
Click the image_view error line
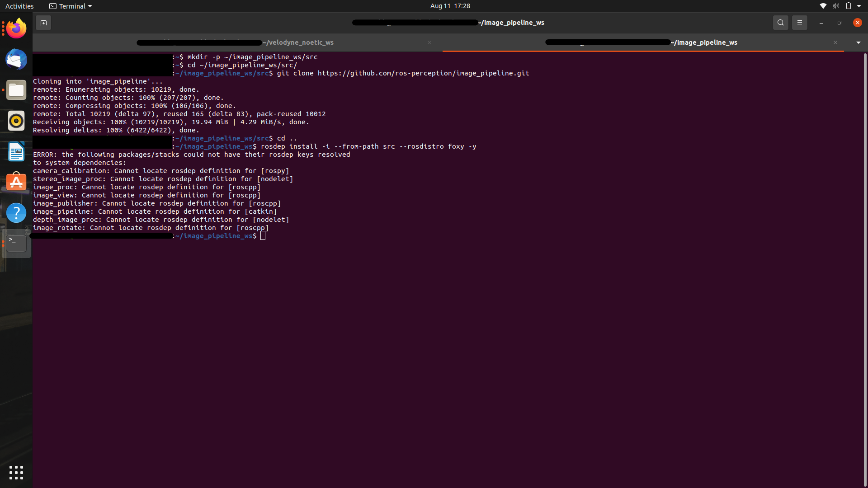146,195
